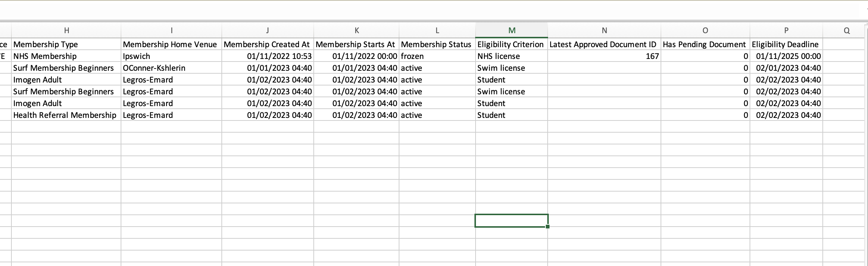Select the 'NHS Membership' cell

click(66, 56)
